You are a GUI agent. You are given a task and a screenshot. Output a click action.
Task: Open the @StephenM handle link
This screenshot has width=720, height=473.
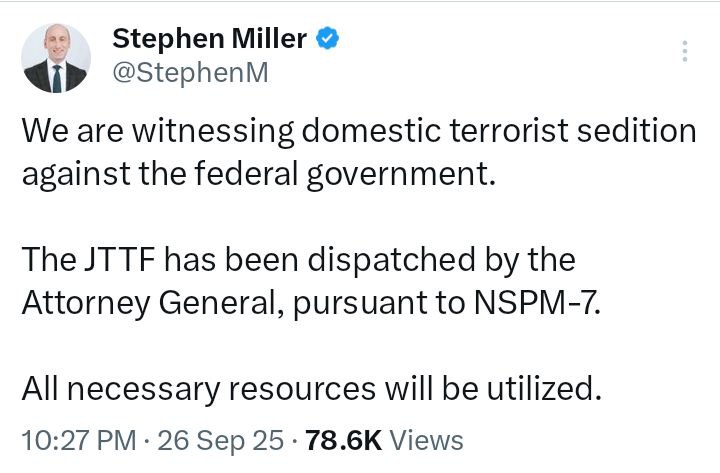(x=191, y=73)
